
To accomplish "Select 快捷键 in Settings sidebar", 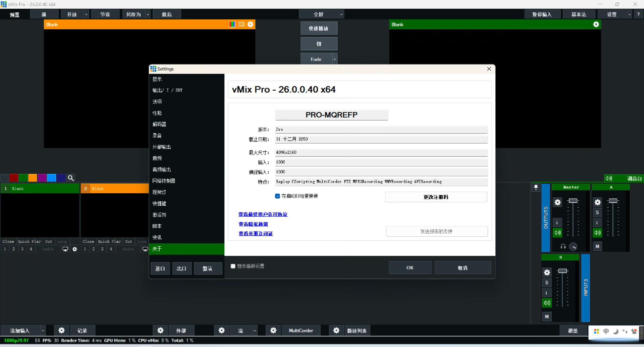I will pos(186,203).
